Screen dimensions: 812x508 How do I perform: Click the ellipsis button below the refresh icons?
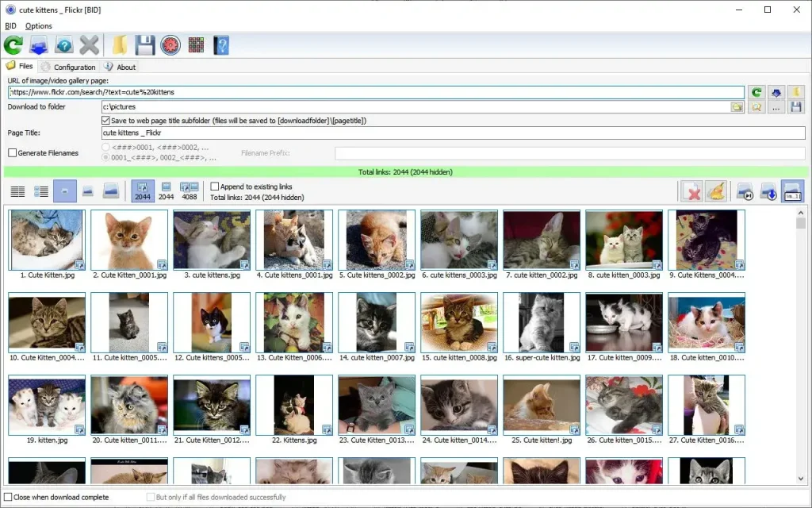776,106
